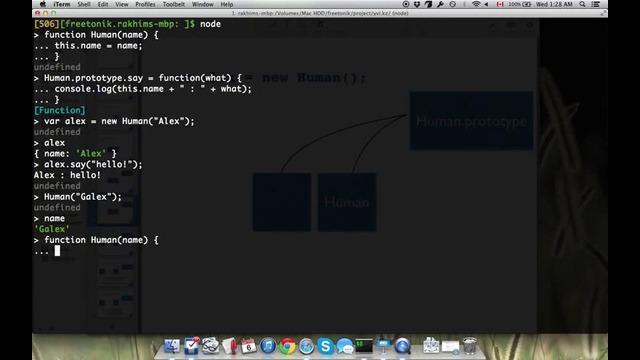Open Google Chrome from the Dock
Viewport: 640px width, 360px height.
click(287, 346)
